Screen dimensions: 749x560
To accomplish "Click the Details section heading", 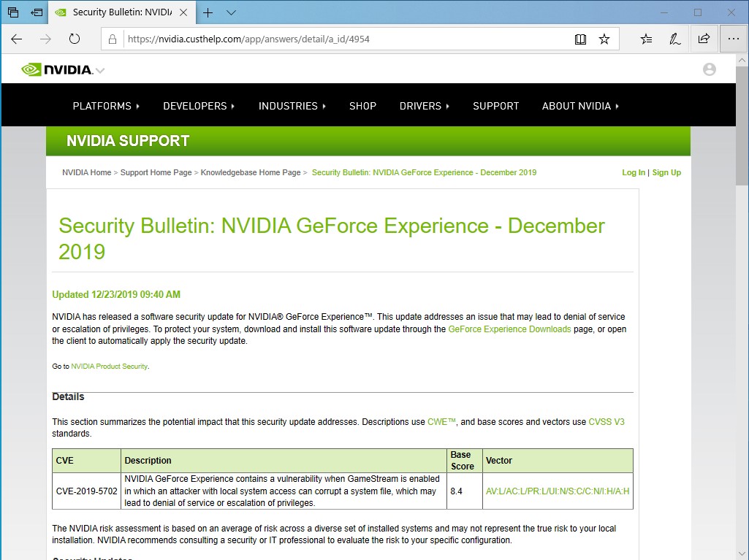I will point(68,396).
